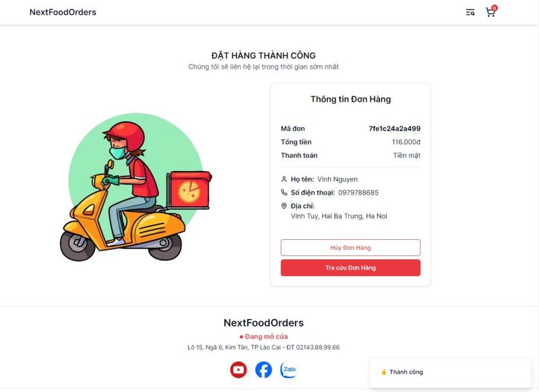Image resolution: width=539 pixels, height=392 pixels.
Task: Click the Thành công toast notification
Action: click(450, 372)
